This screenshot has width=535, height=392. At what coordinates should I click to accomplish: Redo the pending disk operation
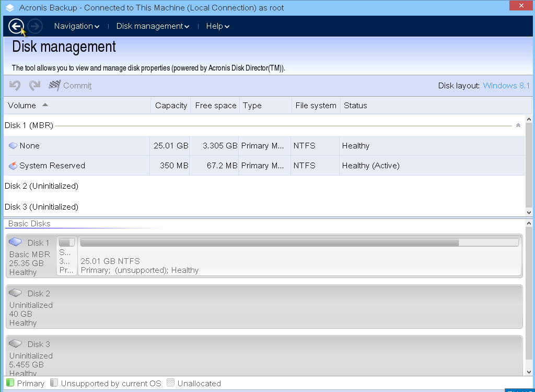pos(34,85)
